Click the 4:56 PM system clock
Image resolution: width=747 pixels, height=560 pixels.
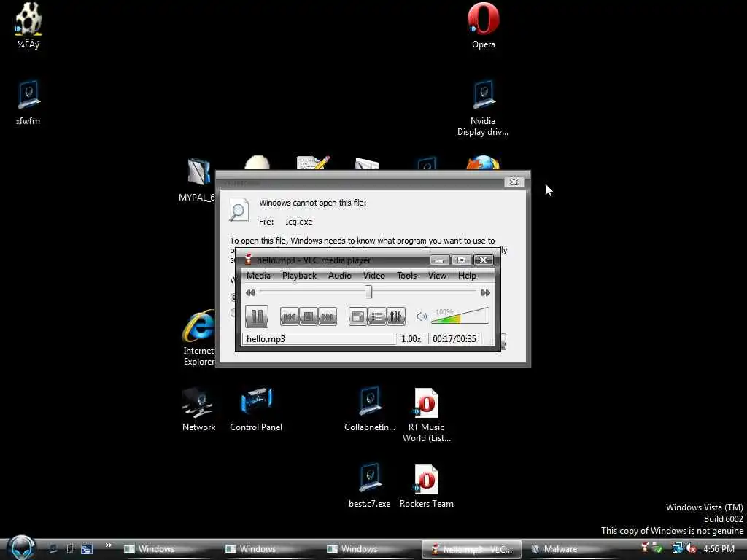(719, 549)
